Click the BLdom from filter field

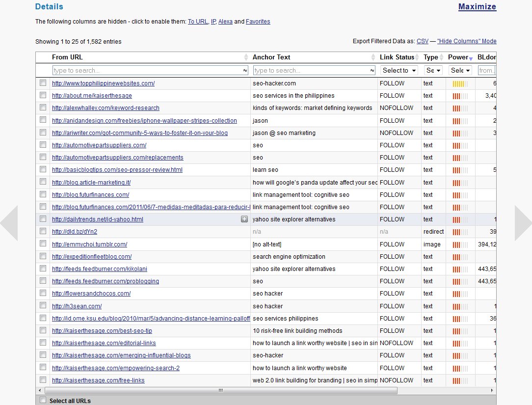[x=487, y=71]
